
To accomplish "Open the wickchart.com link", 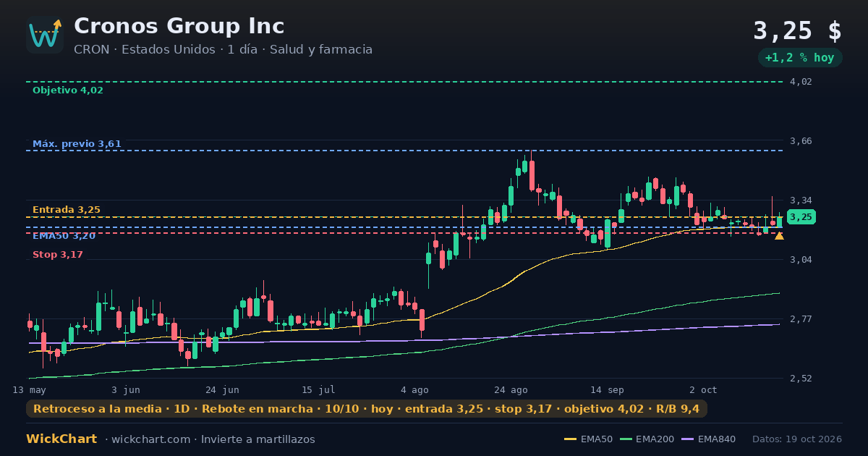I will coord(150,439).
